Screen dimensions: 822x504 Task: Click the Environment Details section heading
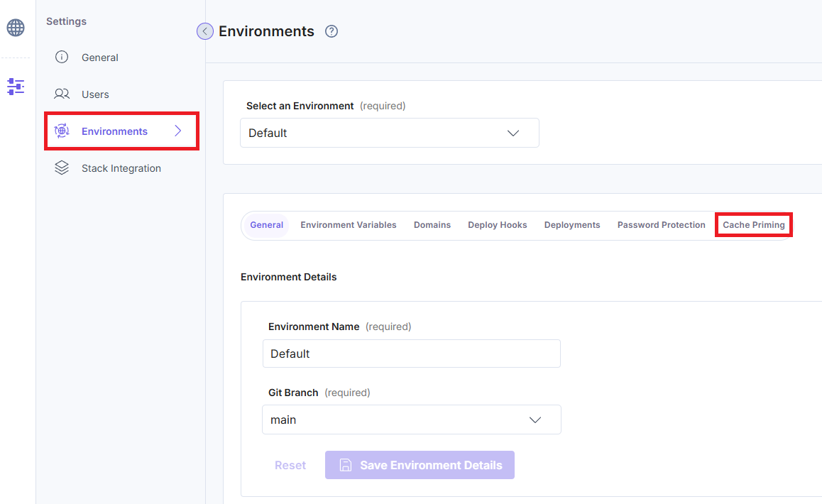288,277
